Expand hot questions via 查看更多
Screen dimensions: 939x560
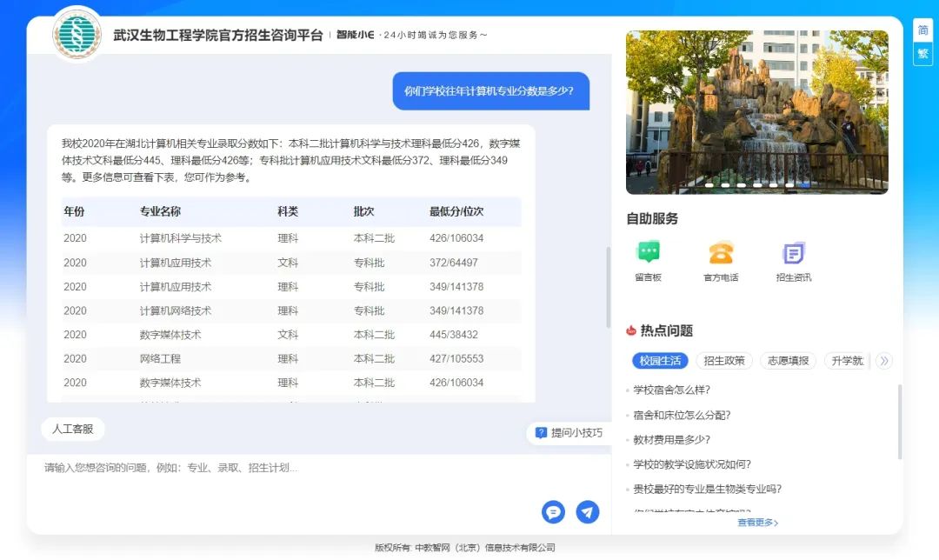click(757, 523)
